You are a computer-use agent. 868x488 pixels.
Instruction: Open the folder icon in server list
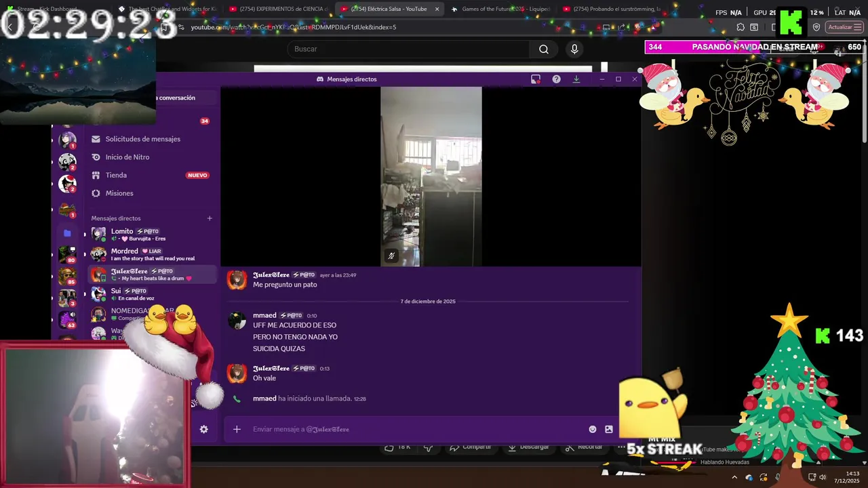coord(67,233)
